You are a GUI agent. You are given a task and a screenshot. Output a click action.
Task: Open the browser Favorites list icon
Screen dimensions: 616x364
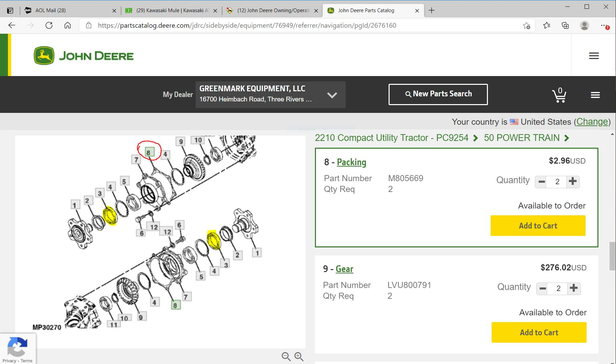coord(547,25)
